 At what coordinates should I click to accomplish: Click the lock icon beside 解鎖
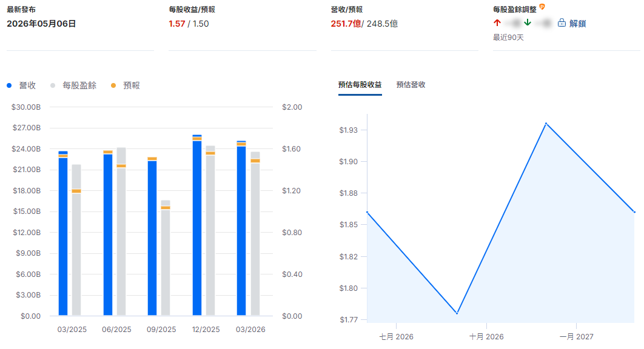[x=562, y=23]
